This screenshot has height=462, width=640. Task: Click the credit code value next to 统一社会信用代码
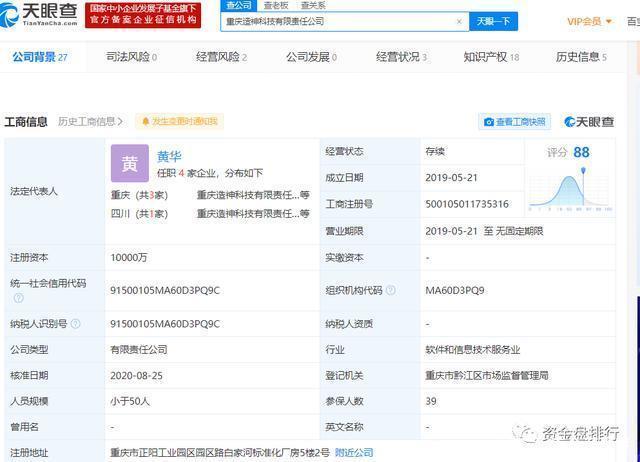click(x=165, y=290)
